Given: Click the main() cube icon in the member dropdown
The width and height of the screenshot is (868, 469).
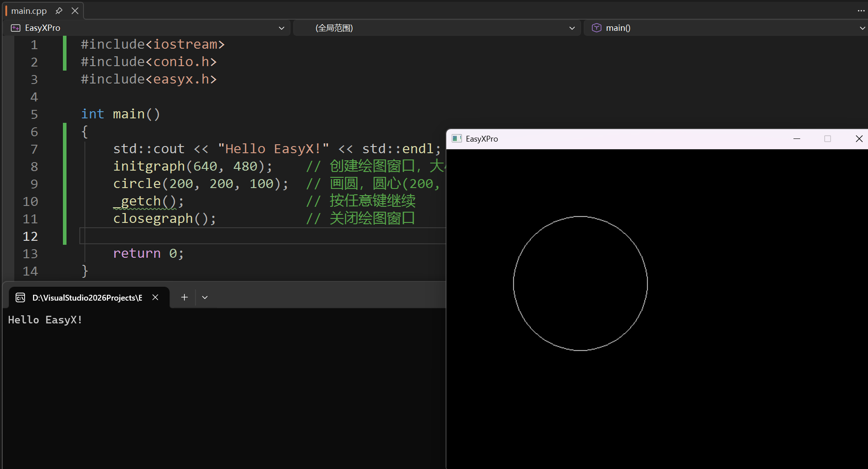Looking at the screenshot, I should click(597, 28).
